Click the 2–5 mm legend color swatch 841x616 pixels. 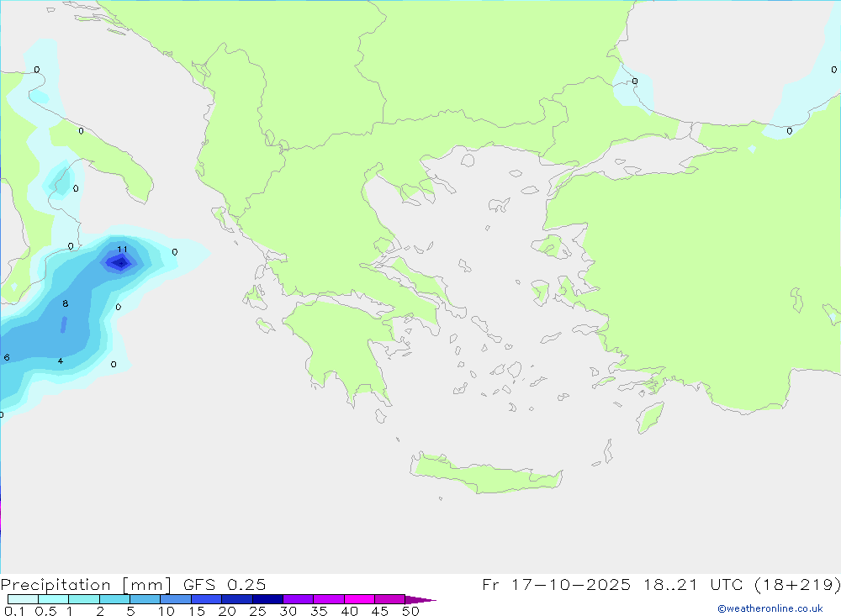(x=114, y=599)
